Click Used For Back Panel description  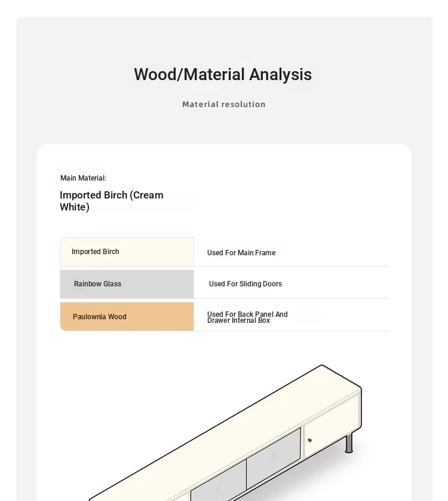[247, 317]
